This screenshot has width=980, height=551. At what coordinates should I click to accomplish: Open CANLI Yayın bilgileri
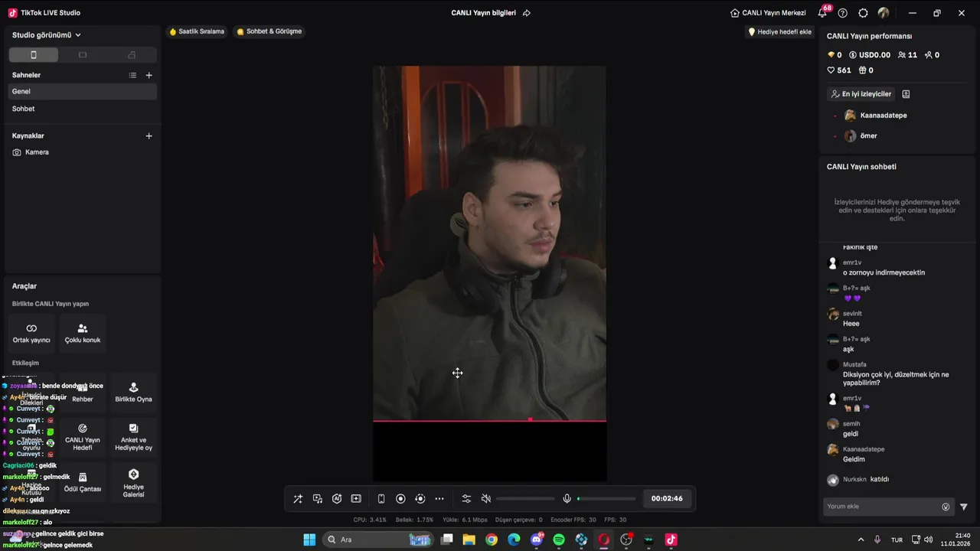point(483,13)
